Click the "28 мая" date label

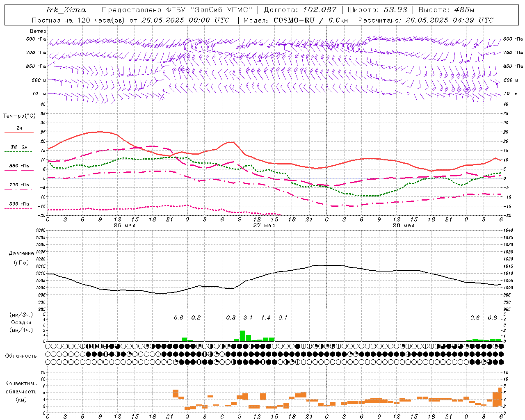click(x=403, y=226)
